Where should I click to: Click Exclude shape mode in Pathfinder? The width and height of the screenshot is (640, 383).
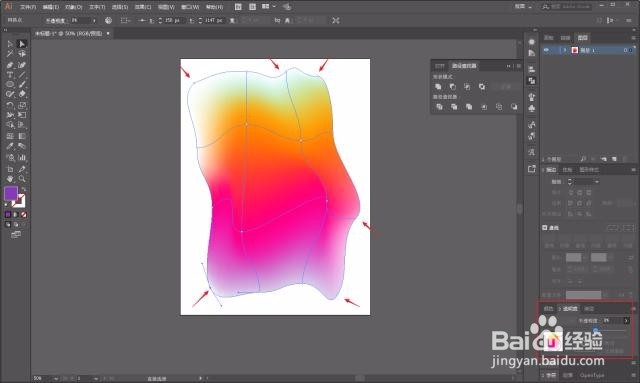click(x=482, y=87)
